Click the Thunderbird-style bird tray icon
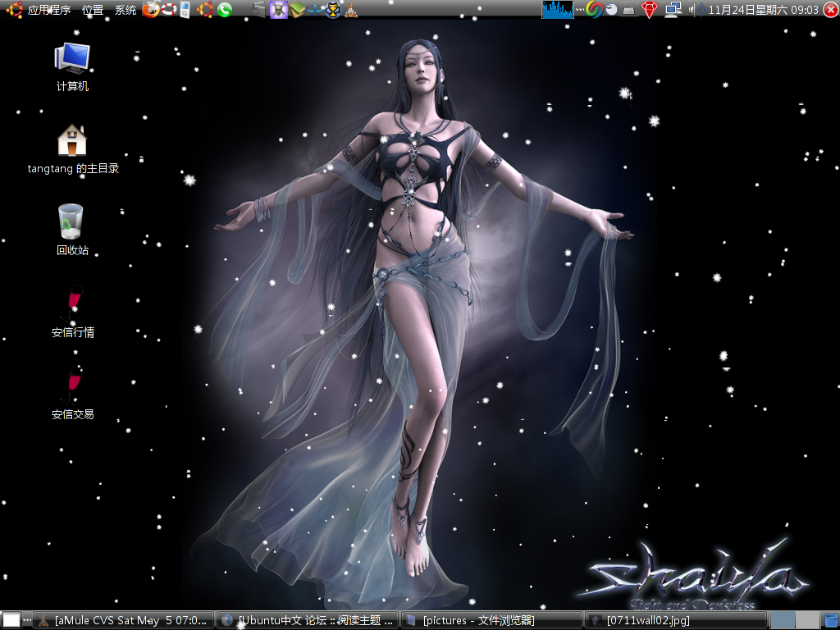The width and height of the screenshot is (840, 630). pyautogui.click(x=612, y=10)
